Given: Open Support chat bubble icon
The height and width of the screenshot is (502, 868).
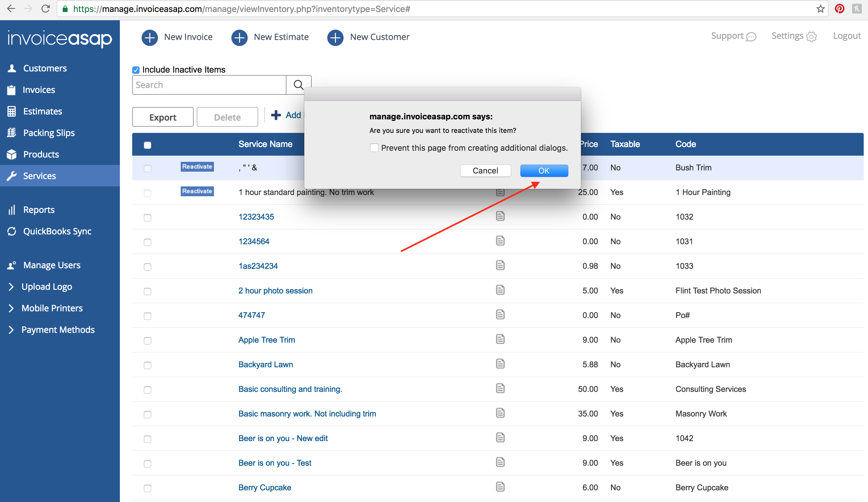Looking at the screenshot, I should (751, 37).
